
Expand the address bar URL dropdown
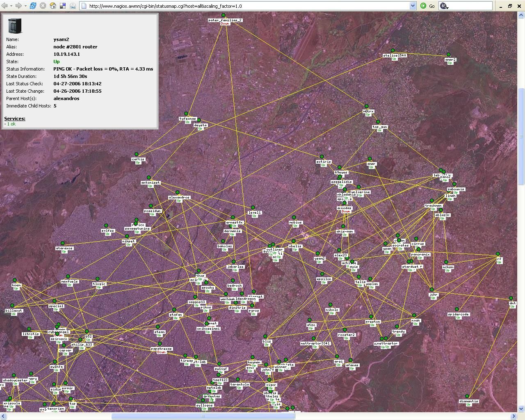(x=413, y=6)
